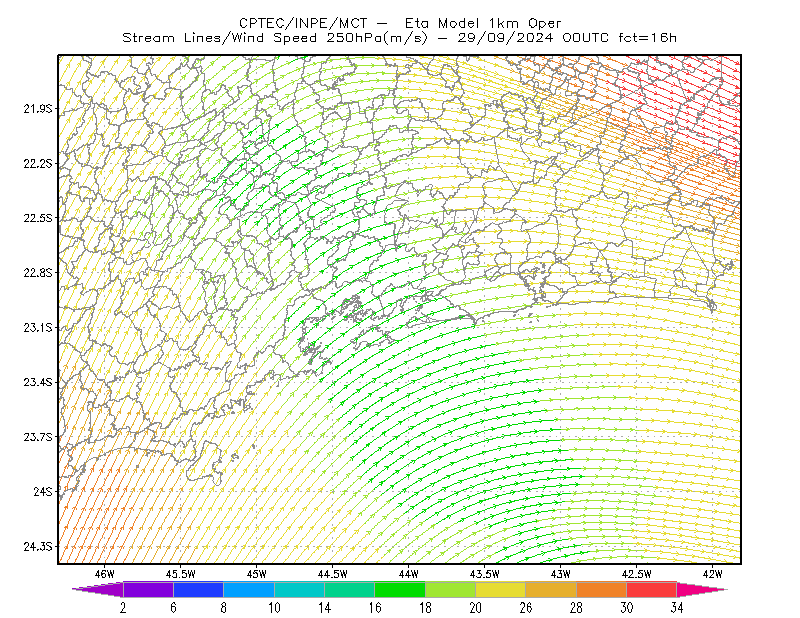Select the light blue 8-10 legend segment

249,589
